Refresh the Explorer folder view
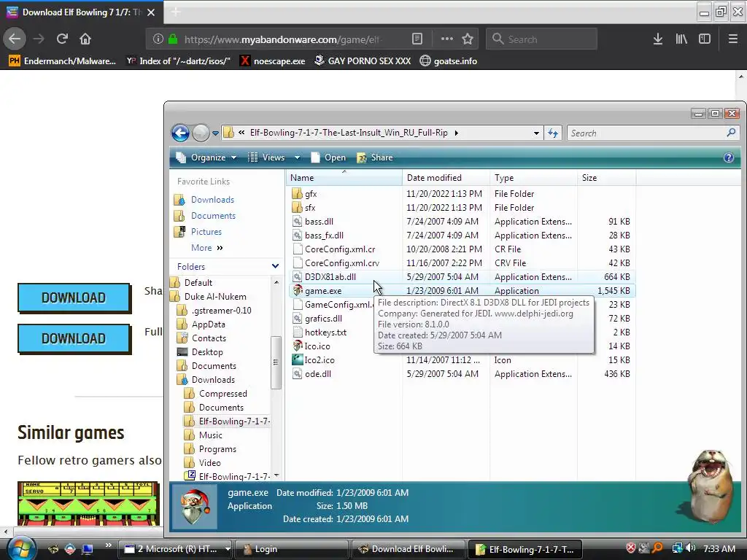The image size is (747, 560). click(553, 133)
